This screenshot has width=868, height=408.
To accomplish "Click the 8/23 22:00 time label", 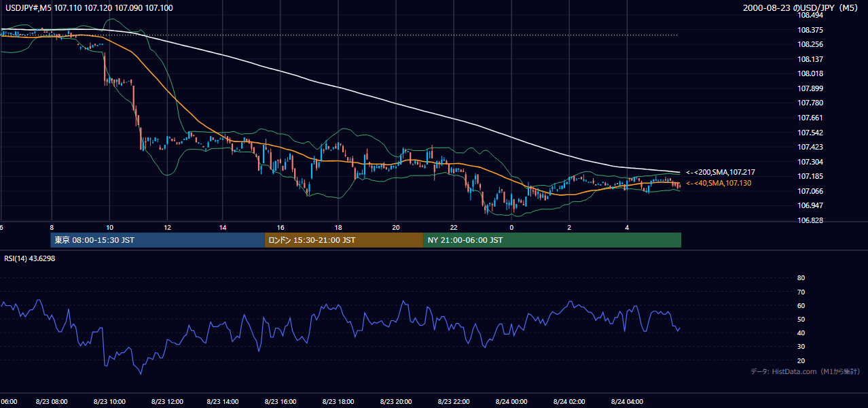I will pyautogui.click(x=454, y=402).
